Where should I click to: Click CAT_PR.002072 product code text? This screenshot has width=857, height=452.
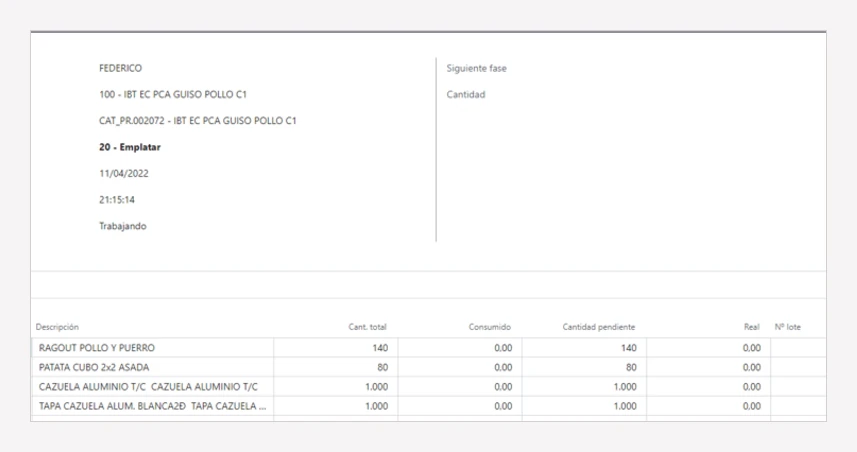point(132,121)
